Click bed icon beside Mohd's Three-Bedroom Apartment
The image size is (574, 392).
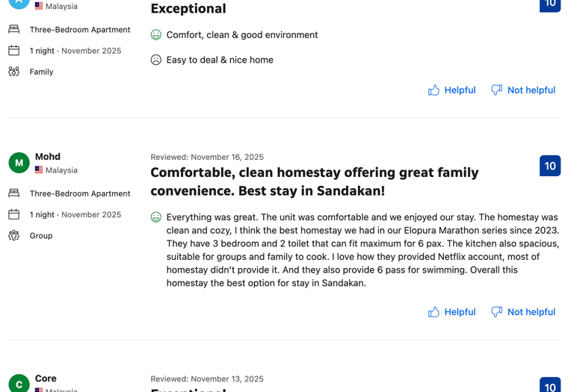point(14,193)
